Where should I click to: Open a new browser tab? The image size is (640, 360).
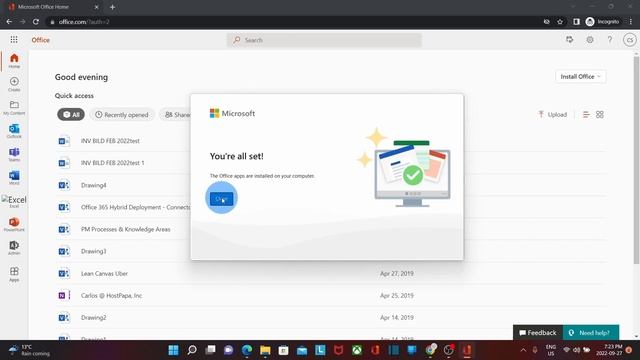pyautogui.click(x=112, y=7)
